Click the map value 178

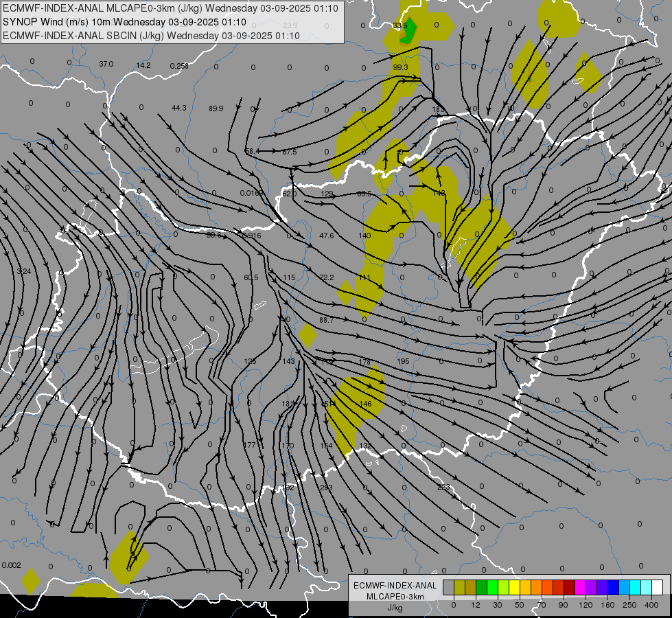tap(364, 362)
